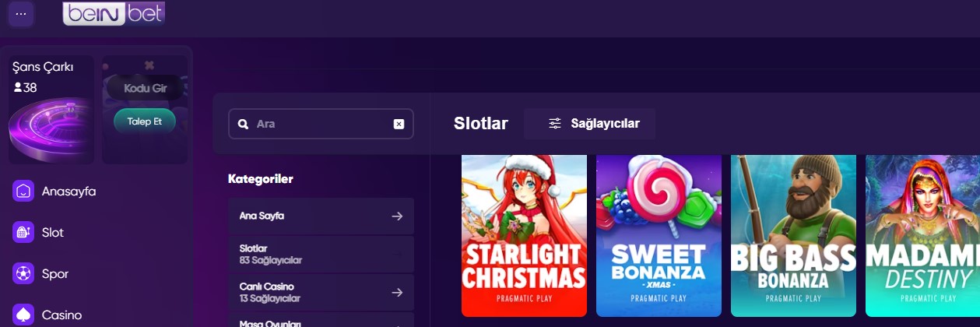
Task: Click the Casino spade icon
Action: (23, 315)
